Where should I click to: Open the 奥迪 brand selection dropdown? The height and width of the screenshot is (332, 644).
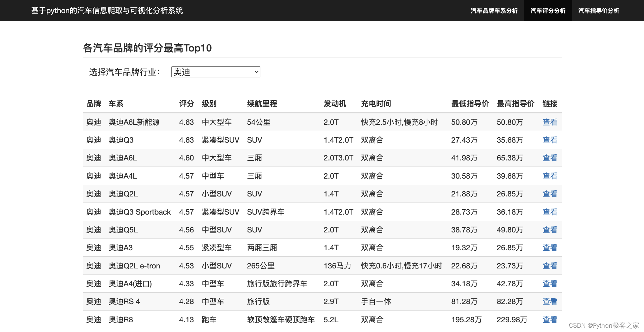(x=216, y=72)
